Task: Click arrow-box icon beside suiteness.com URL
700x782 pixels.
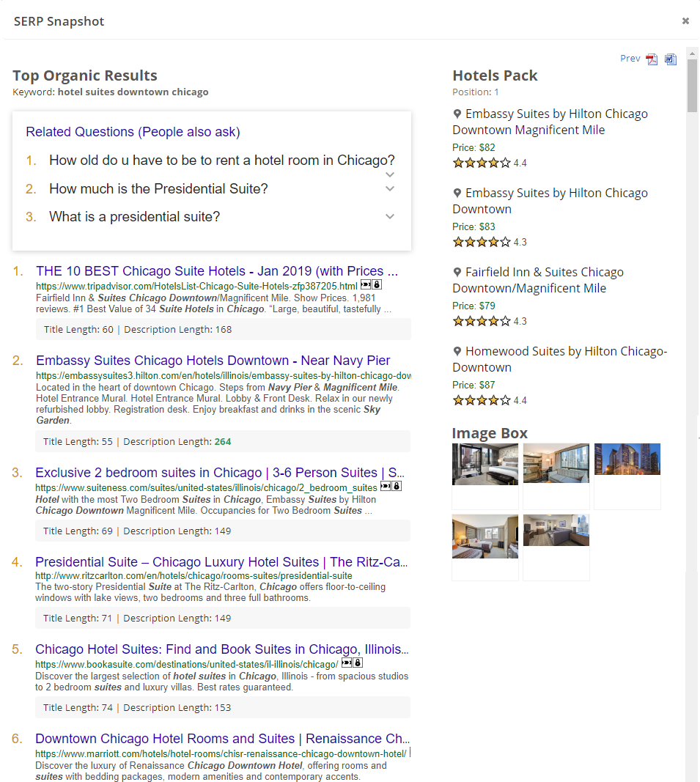Action: [x=385, y=486]
